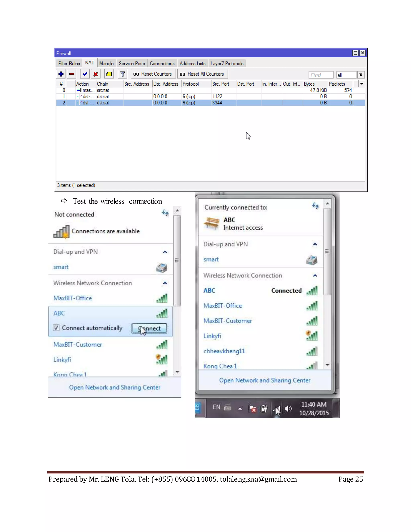Open the Address Lists tab
This screenshot has height=532, width=411.
[192, 64]
